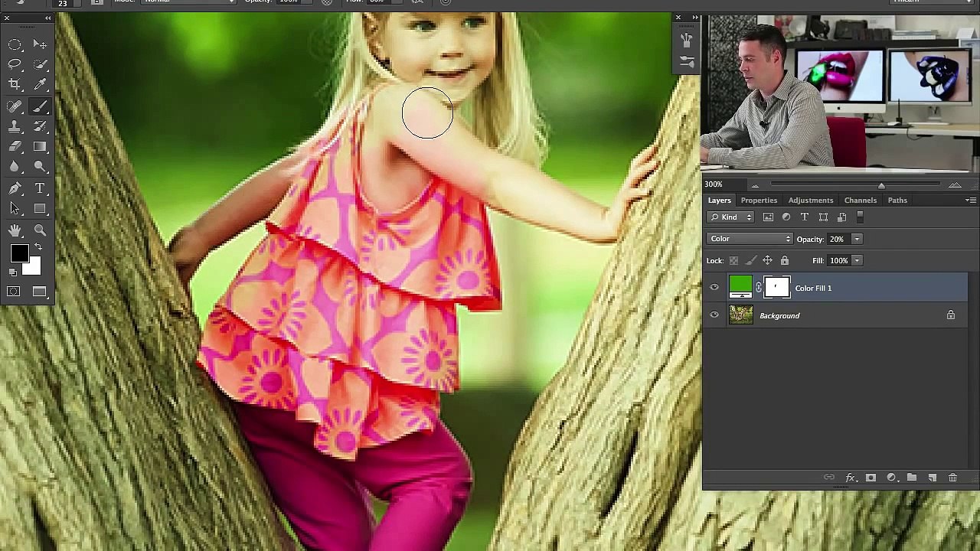The width and height of the screenshot is (980, 551).
Task: Lock layer position
Action: (767, 261)
